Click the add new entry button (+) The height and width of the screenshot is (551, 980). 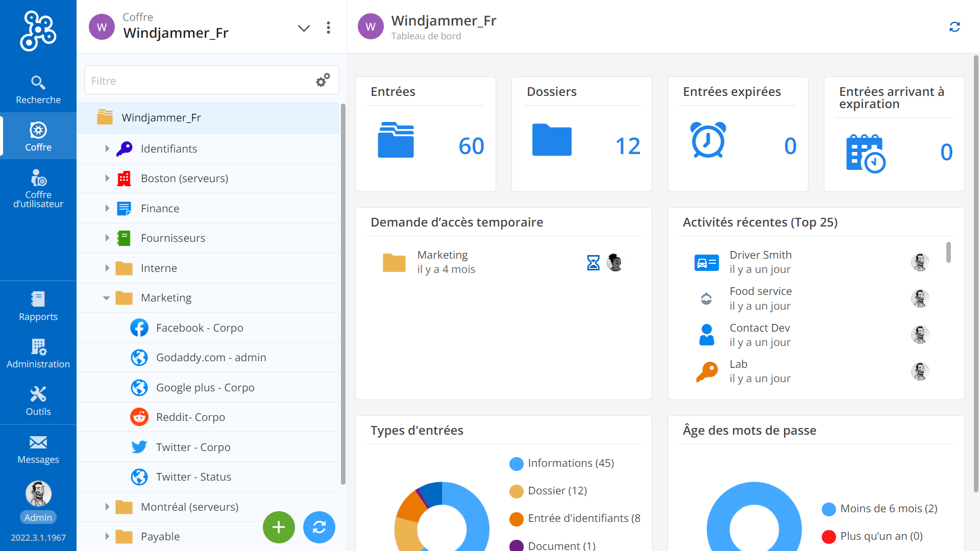pos(279,527)
